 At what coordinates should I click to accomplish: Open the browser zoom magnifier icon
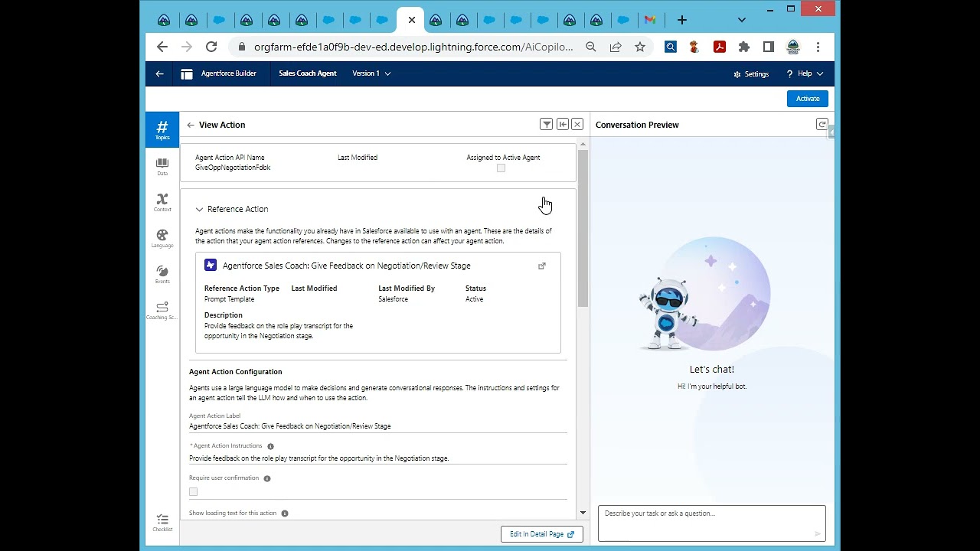pos(591,47)
